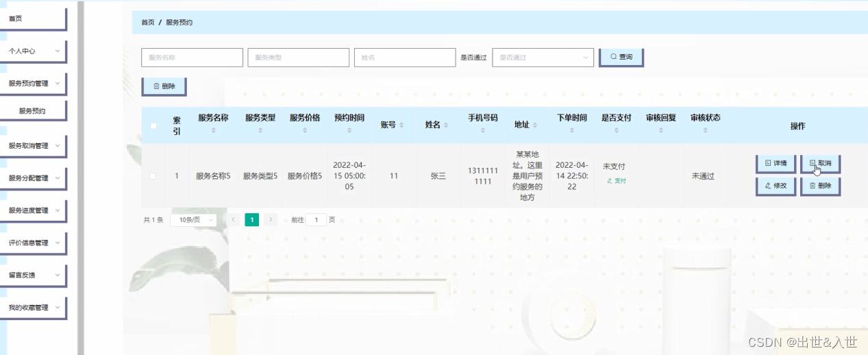Click the 服务预约 breadcrumb
This screenshot has height=355, width=868.
179,23
